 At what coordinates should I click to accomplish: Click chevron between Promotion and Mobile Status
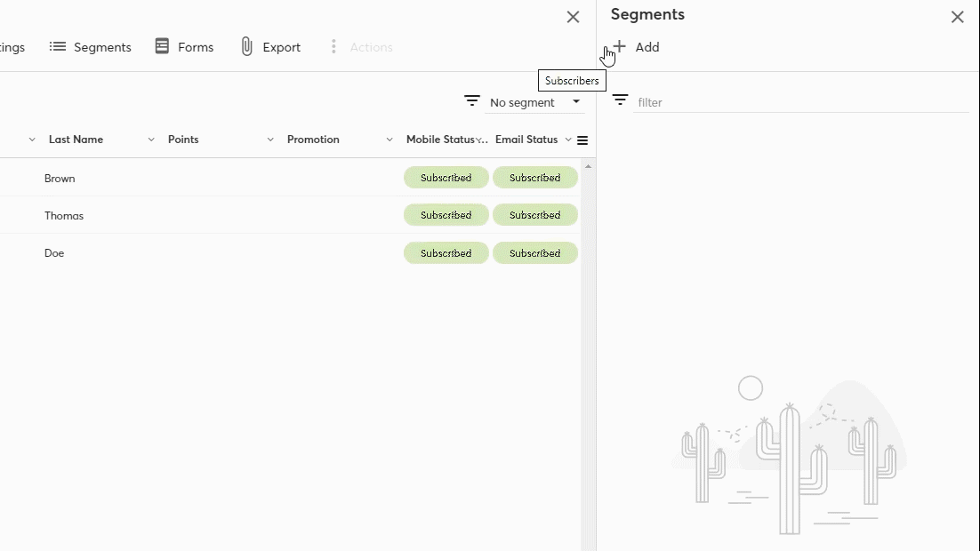(390, 140)
